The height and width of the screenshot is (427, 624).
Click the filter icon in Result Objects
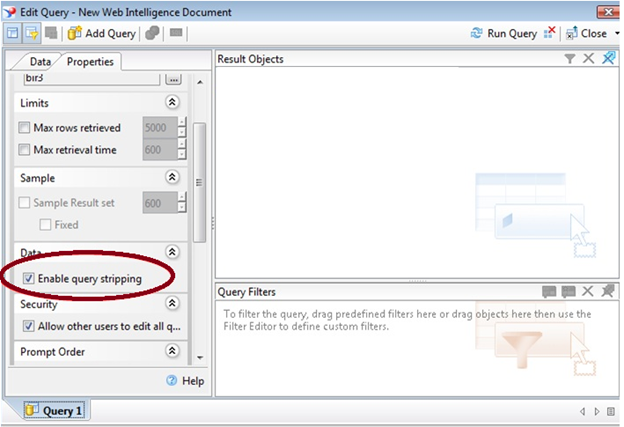(x=569, y=59)
